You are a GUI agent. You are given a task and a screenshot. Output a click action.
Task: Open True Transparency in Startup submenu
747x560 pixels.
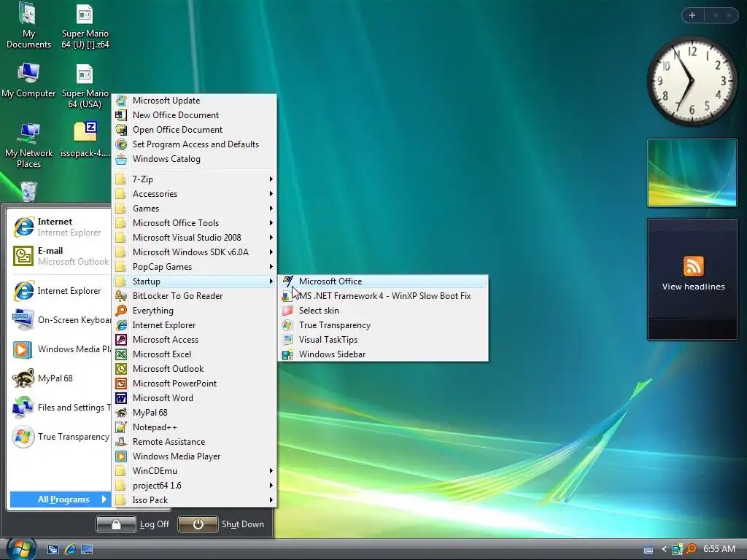pyautogui.click(x=384, y=325)
